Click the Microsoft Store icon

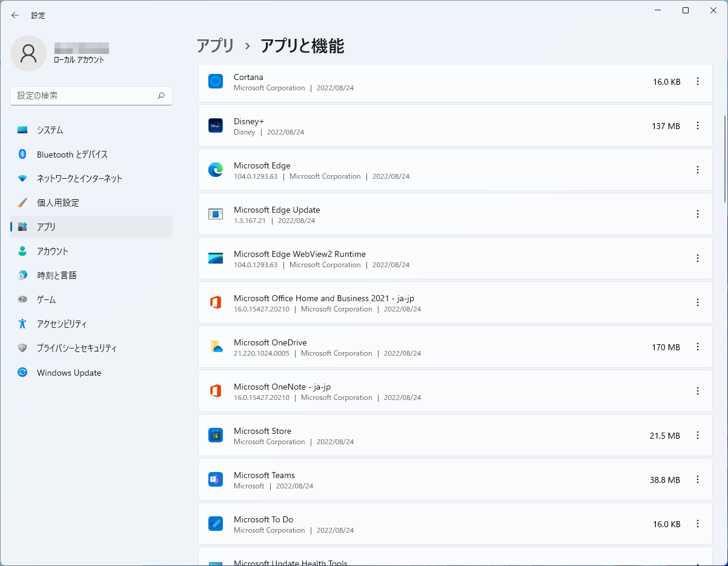pyautogui.click(x=216, y=435)
